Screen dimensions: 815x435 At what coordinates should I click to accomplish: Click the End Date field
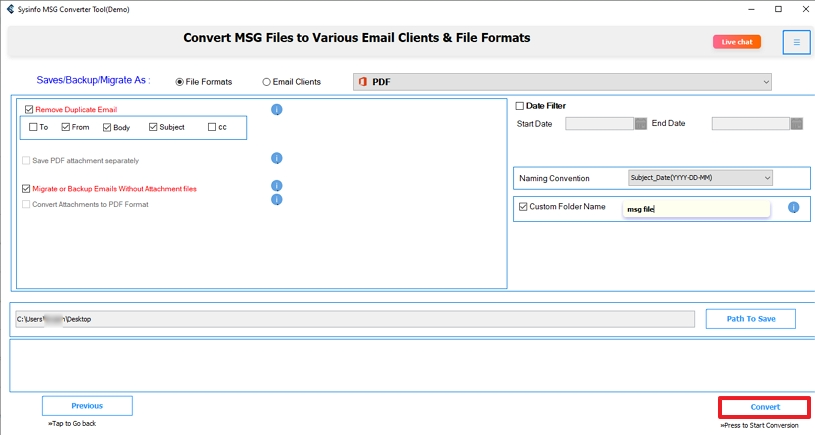click(x=751, y=124)
